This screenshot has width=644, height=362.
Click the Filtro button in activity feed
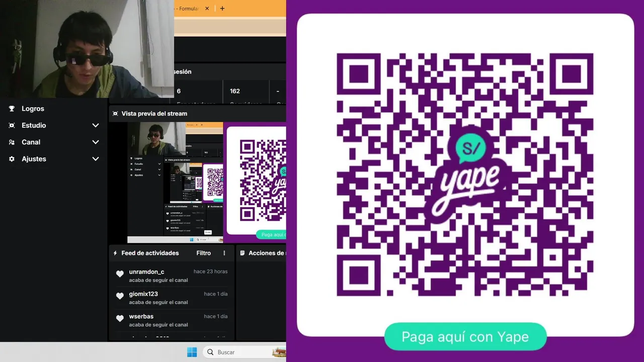coord(203,253)
